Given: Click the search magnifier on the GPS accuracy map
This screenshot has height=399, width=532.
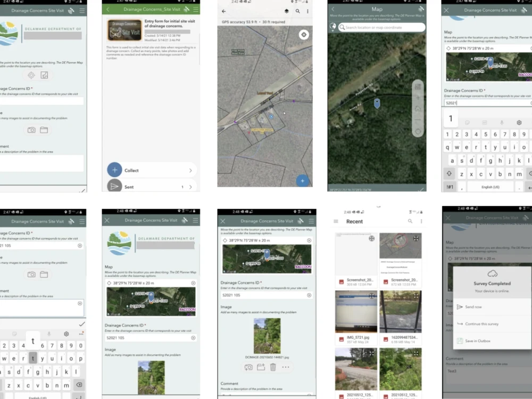Looking at the screenshot, I should (297, 11).
